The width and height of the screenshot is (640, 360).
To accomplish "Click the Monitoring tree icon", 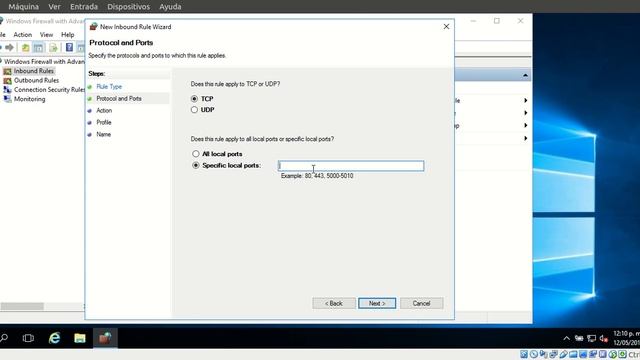I will [7, 99].
